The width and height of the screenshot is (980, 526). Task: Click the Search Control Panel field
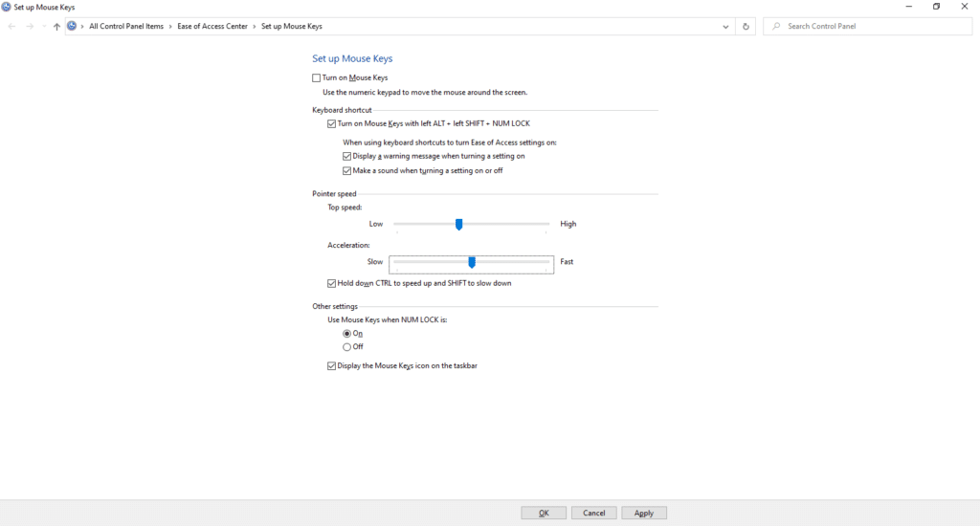pos(867,26)
